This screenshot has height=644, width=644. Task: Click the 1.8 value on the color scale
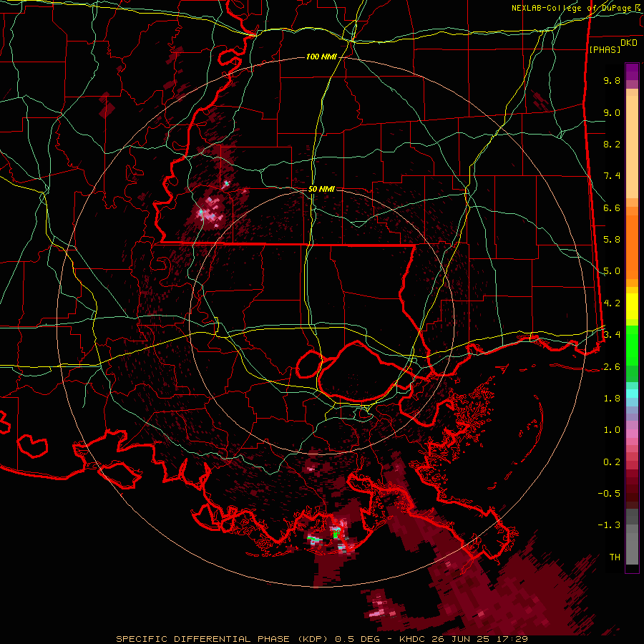tap(612, 399)
